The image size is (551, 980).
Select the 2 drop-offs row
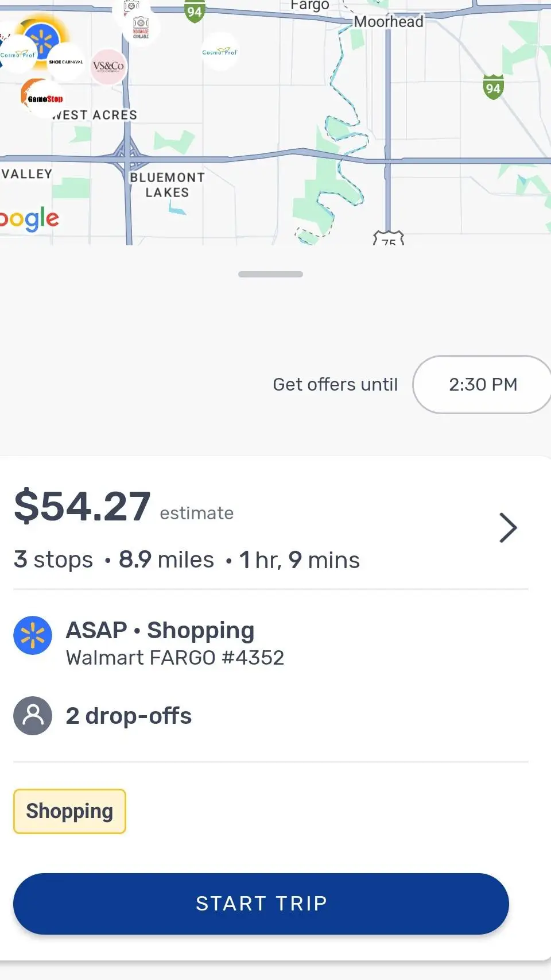[x=129, y=716]
